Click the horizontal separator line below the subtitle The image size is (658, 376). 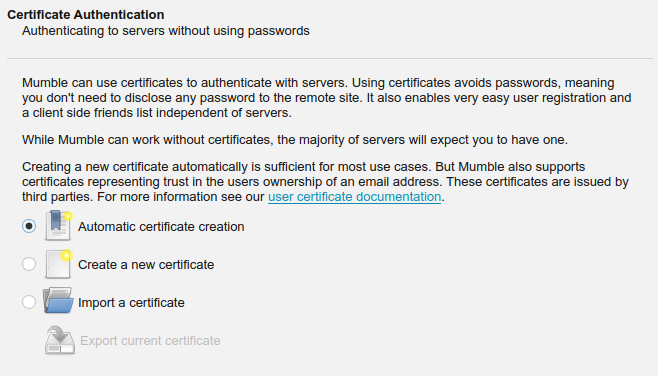tap(330, 58)
